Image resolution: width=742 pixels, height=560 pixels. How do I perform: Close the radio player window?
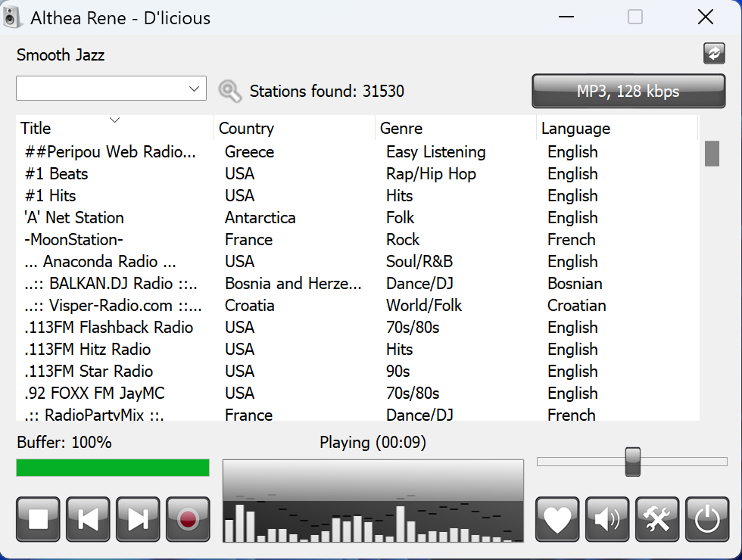point(706,17)
